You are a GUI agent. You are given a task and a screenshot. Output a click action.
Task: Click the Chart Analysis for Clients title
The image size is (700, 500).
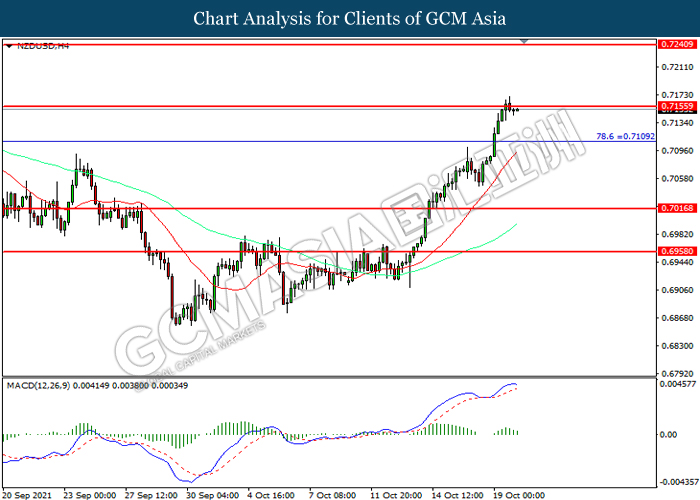click(350, 18)
